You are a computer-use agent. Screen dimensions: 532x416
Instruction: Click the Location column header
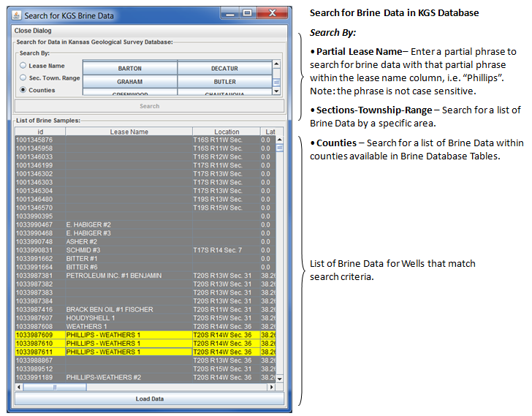(227, 132)
